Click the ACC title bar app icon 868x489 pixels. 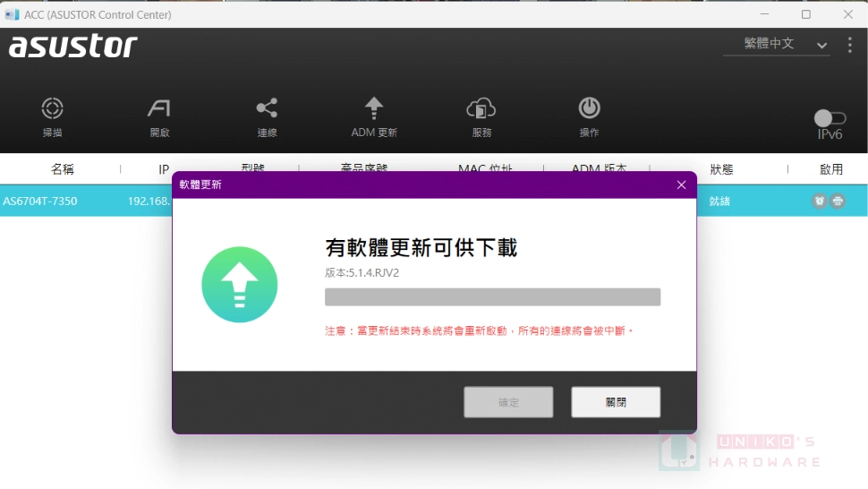pos(13,14)
